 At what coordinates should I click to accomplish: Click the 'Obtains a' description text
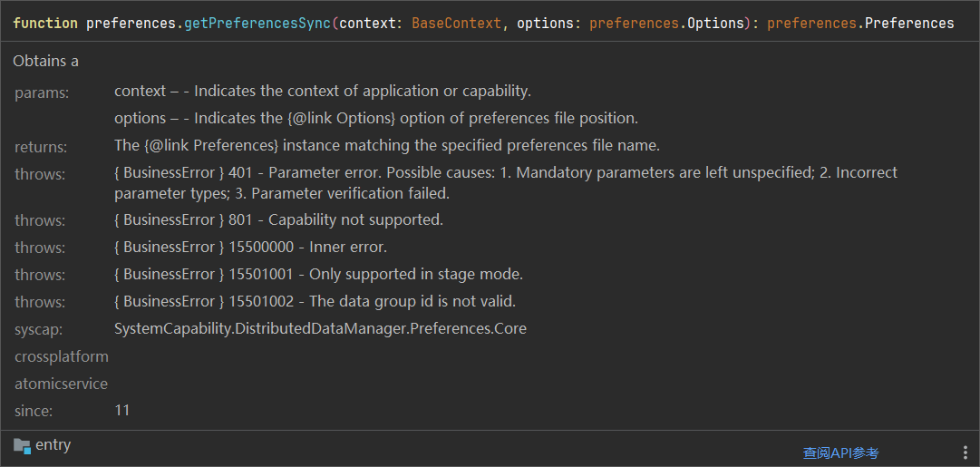pyautogui.click(x=45, y=61)
